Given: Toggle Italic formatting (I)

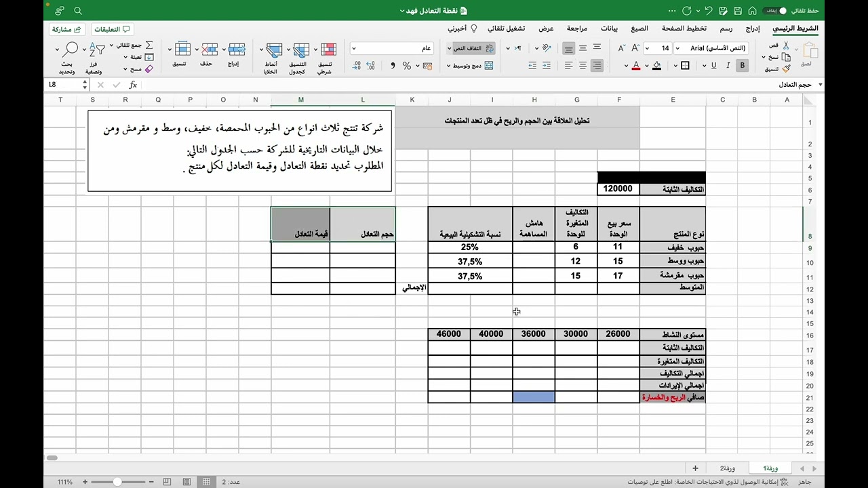Looking at the screenshot, I should (x=728, y=66).
